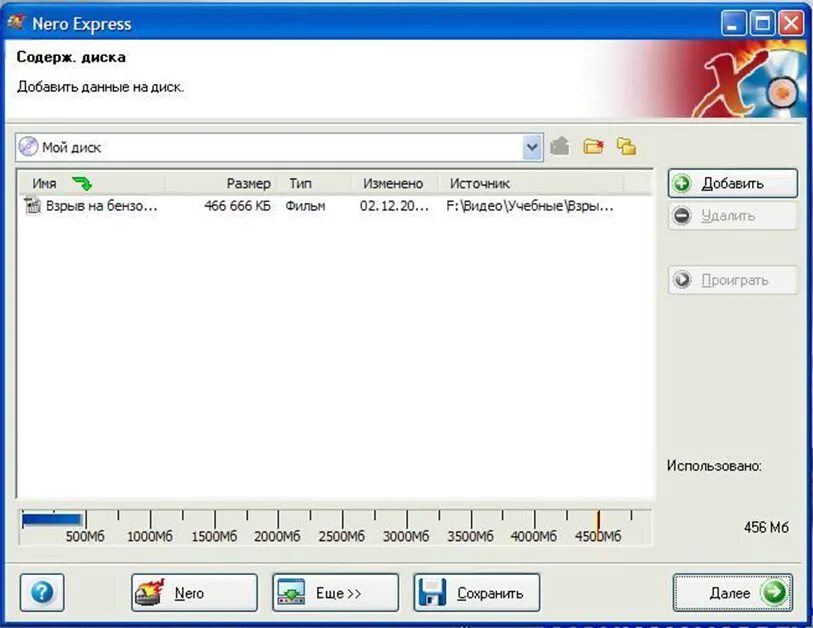Close the Nero Express window
The image size is (813, 628).
[791, 24]
